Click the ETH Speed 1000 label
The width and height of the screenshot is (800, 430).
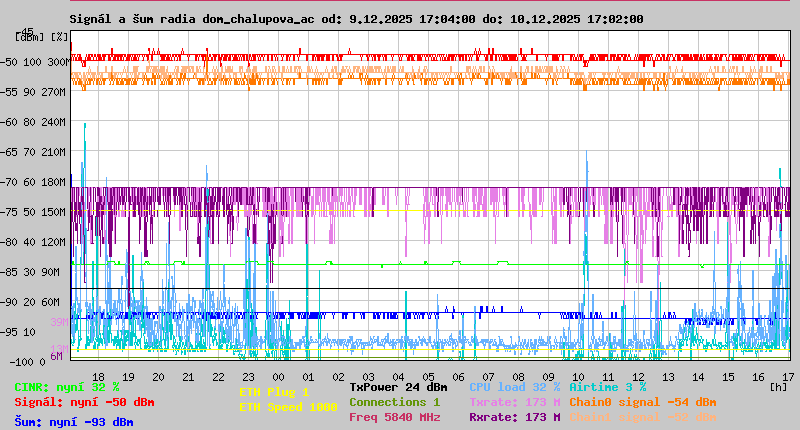point(288,407)
